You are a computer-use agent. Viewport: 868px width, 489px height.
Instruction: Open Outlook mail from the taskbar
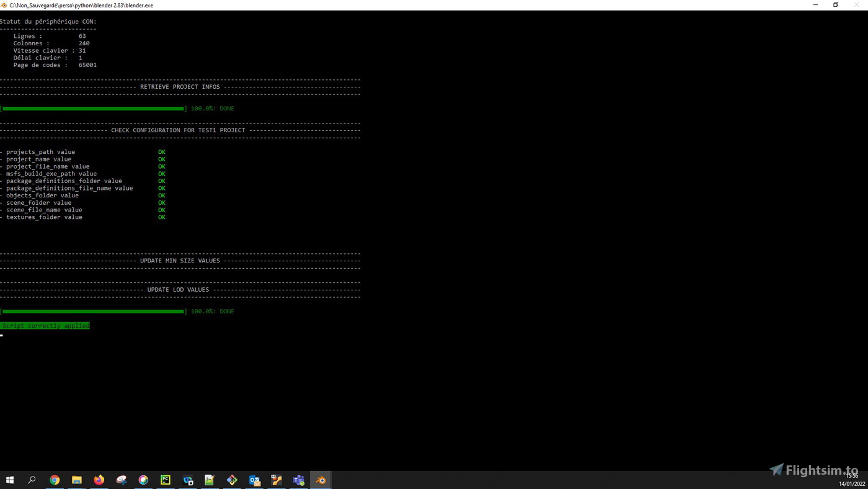pos(254,480)
